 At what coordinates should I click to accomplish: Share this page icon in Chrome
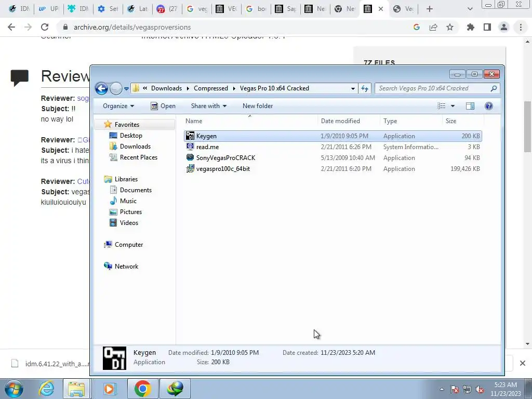433,27
